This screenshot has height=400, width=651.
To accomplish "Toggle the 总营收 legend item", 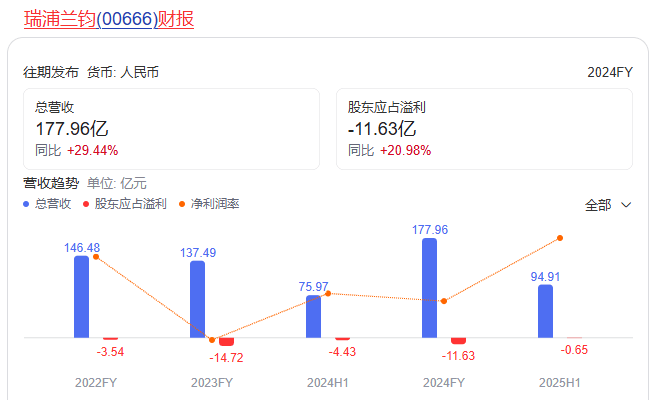I will [x=52, y=204].
